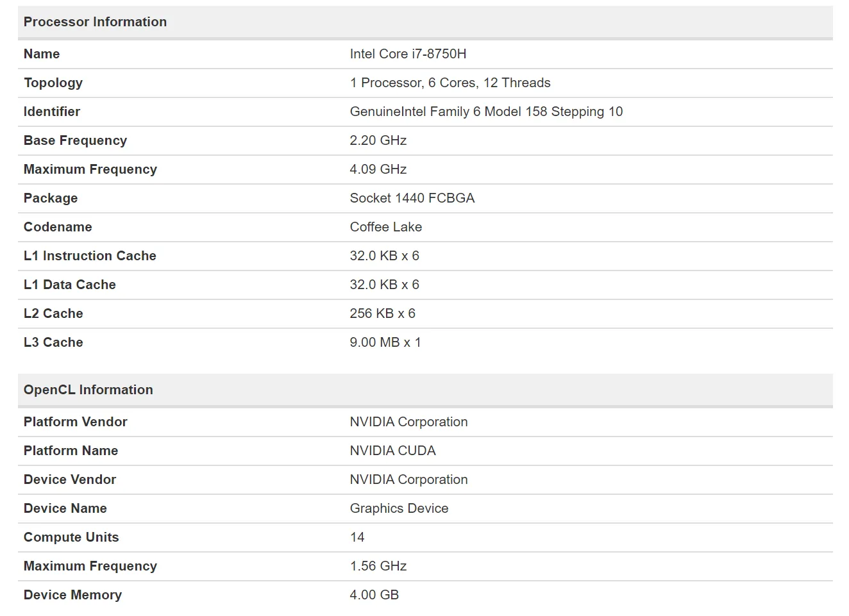849x616 pixels.
Task: Click the L1 Instruction Cache row
Action: [x=90, y=256]
